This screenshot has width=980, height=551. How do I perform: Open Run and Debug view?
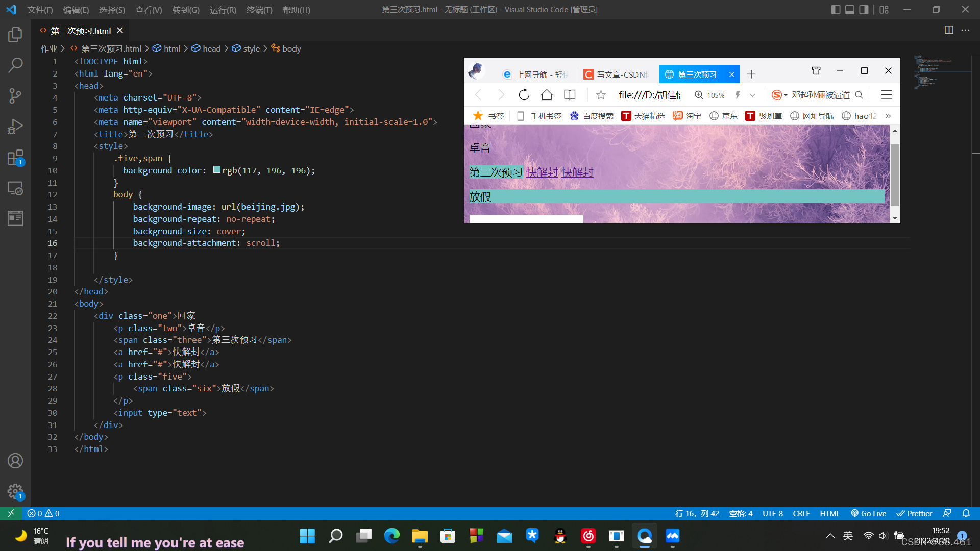pos(15,127)
